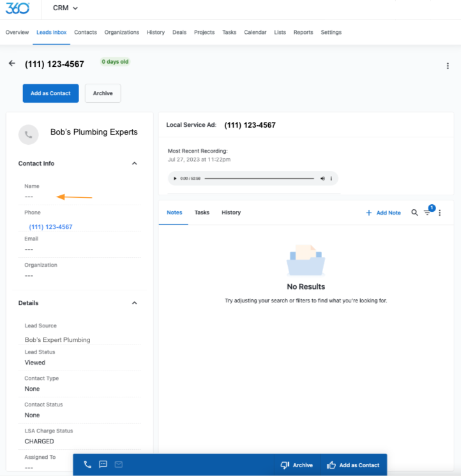This screenshot has width=461, height=476.
Task: Click the back arrow beside the phone number
Action: (11, 64)
